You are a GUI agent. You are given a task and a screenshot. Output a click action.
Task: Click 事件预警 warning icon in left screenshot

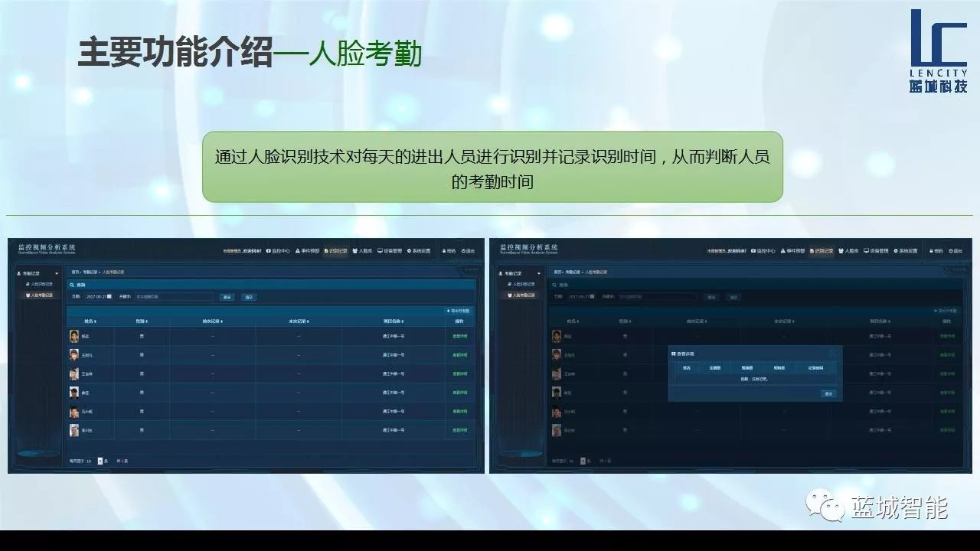tap(299, 251)
